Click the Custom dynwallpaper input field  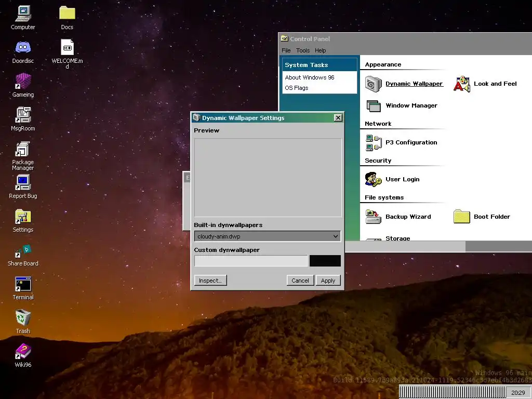click(251, 261)
